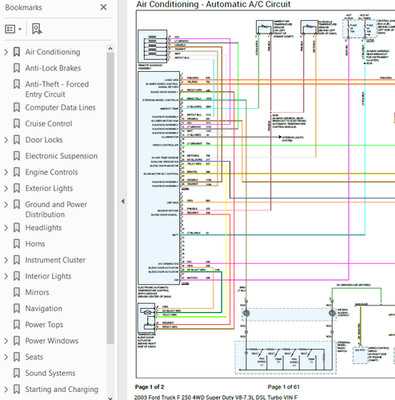Open the Sound Systems bookmark
Image resolution: width=395 pixels, height=400 pixels.
tap(50, 373)
